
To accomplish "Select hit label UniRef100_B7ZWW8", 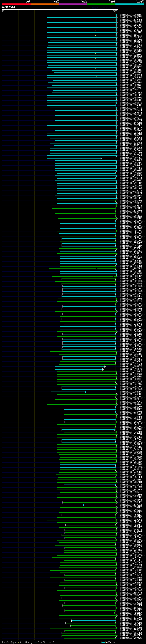I will click(131, 211).
